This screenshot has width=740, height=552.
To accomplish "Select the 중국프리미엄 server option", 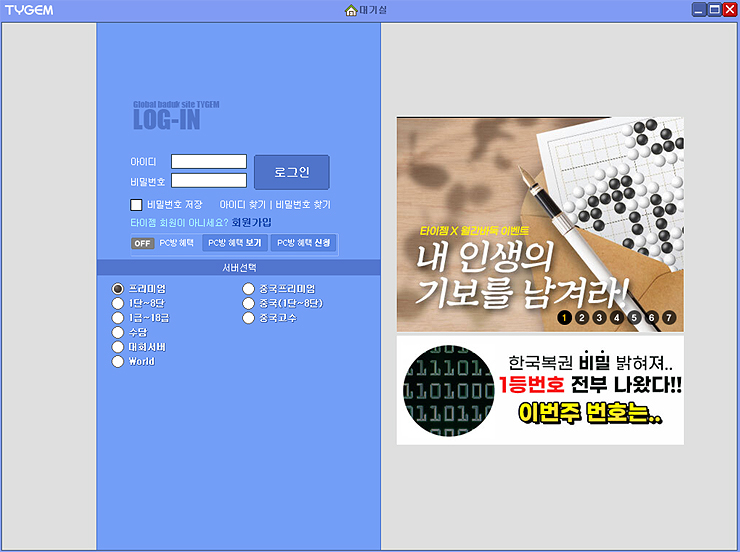I will pyautogui.click(x=248, y=288).
